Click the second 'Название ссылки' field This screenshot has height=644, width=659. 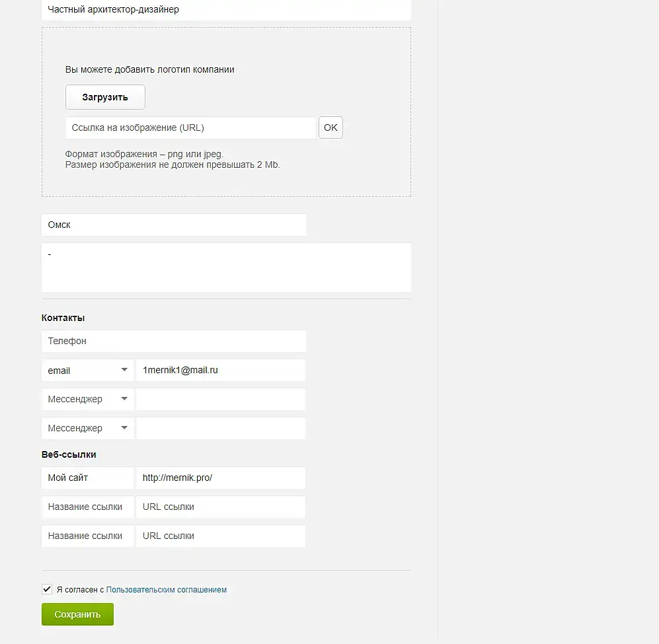[87, 536]
